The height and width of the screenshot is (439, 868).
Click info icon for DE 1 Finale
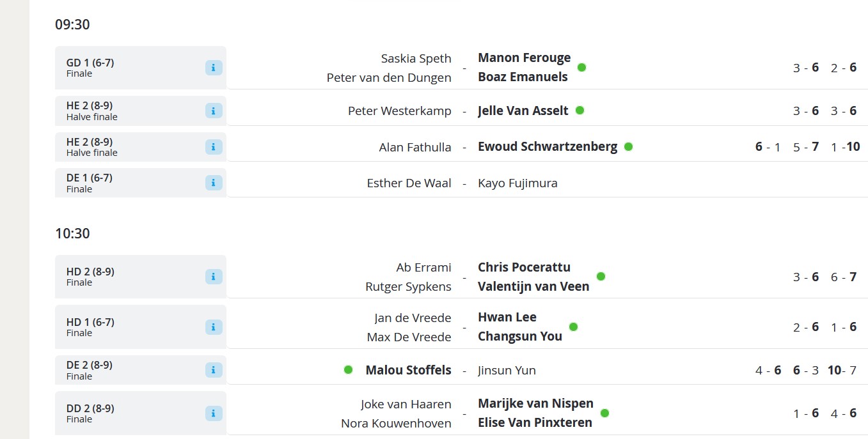pos(214,183)
